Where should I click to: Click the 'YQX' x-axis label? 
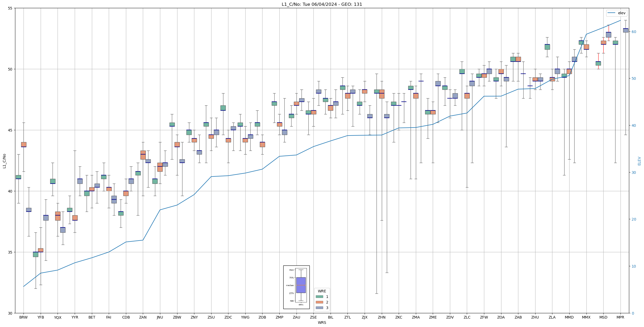[58, 317]
